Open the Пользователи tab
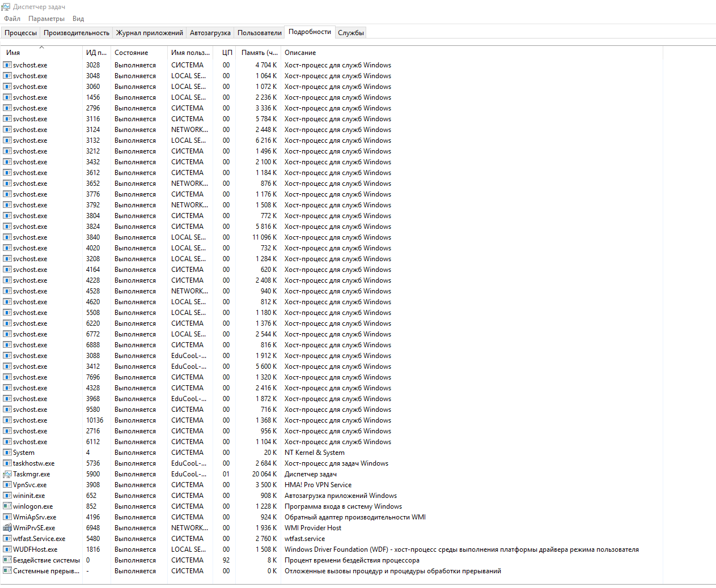Viewport: 716px width, 588px height. click(x=260, y=33)
